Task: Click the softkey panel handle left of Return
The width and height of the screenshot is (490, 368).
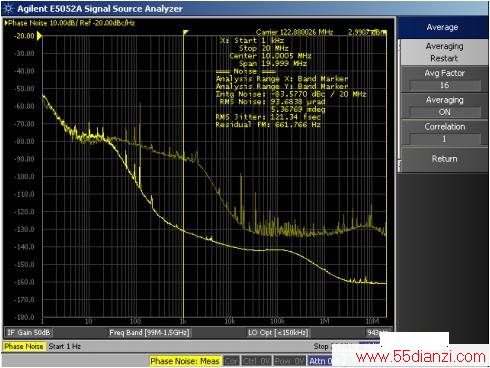Action: [399, 164]
